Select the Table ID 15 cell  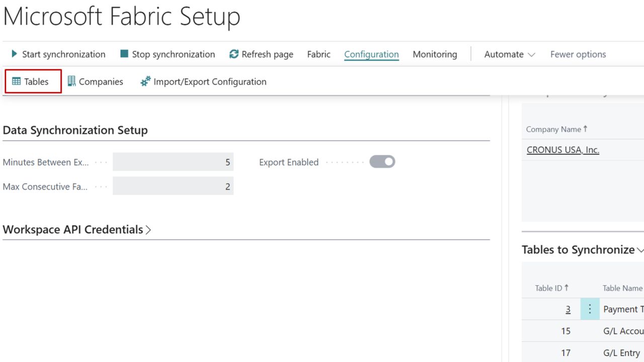[x=551, y=331]
